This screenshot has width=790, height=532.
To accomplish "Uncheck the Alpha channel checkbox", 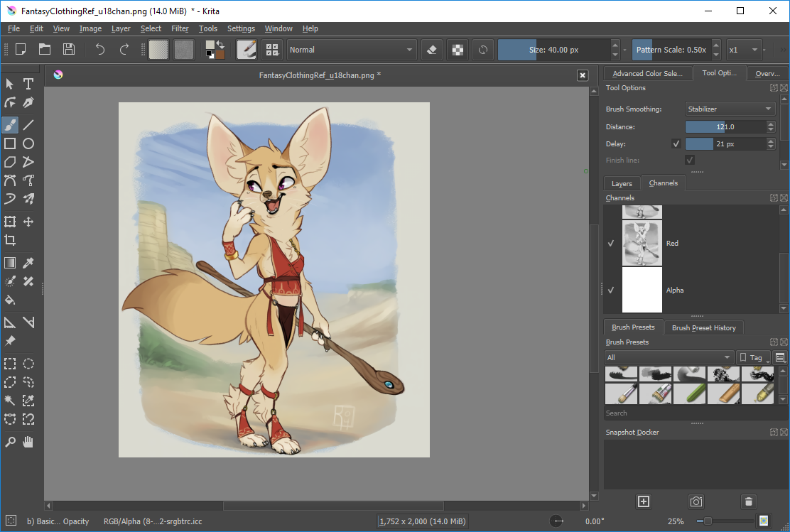I will pyautogui.click(x=611, y=291).
